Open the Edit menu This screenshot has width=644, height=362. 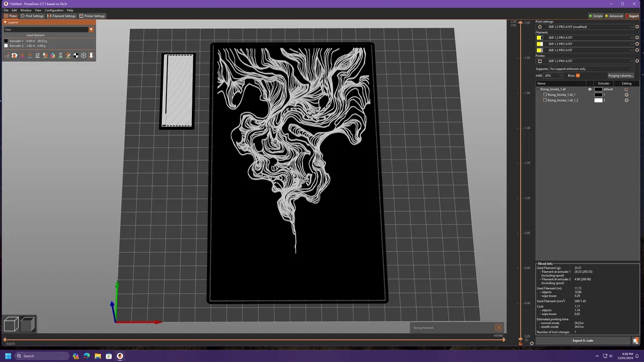pos(14,10)
